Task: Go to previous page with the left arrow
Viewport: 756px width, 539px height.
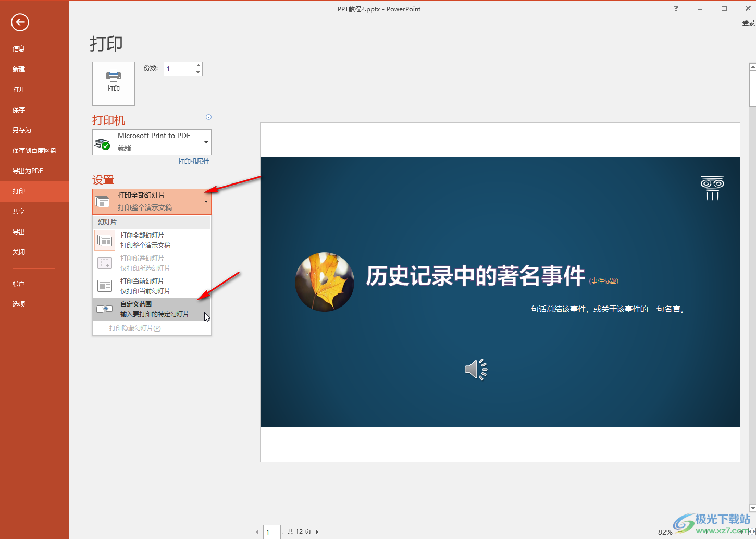Action: [x=257, y=532]
